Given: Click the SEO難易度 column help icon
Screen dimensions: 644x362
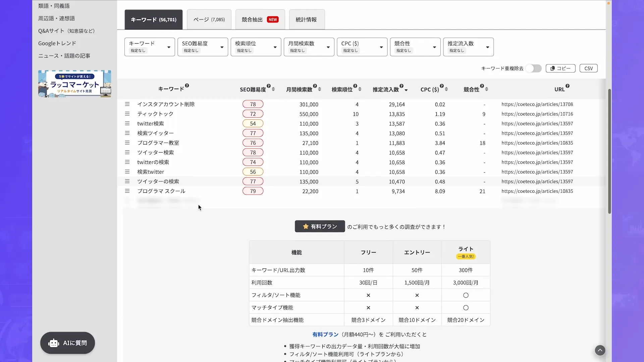Looking at the screenshot, I should pos(268,85).
